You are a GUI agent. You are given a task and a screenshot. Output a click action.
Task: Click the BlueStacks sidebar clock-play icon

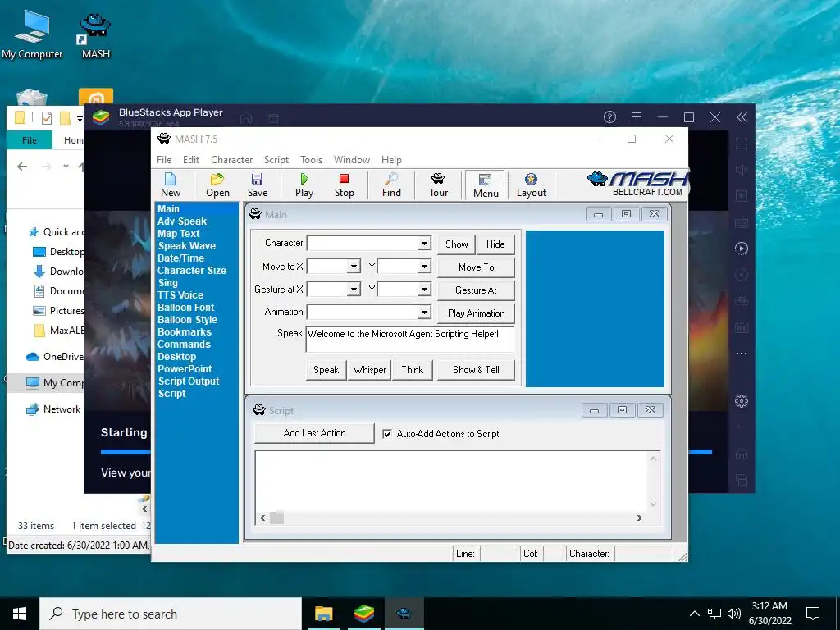[x=742, y=249]
